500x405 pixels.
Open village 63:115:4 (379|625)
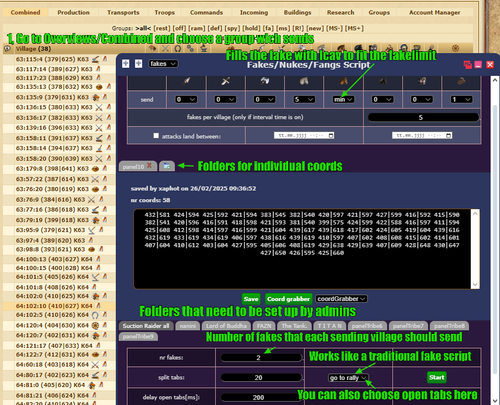(x=52, y=59)
